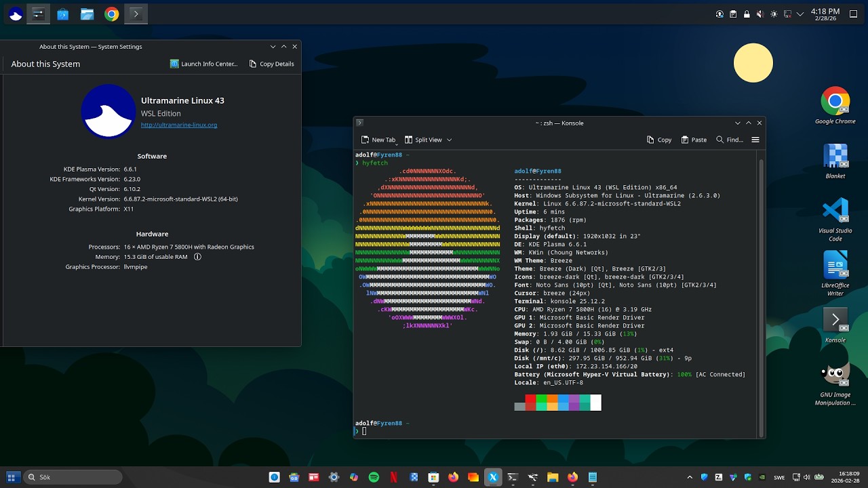Open the volume tray icon in the top panel
Image resolution: width=868 pixels, height=488 pixels.
tap(760, 14)
